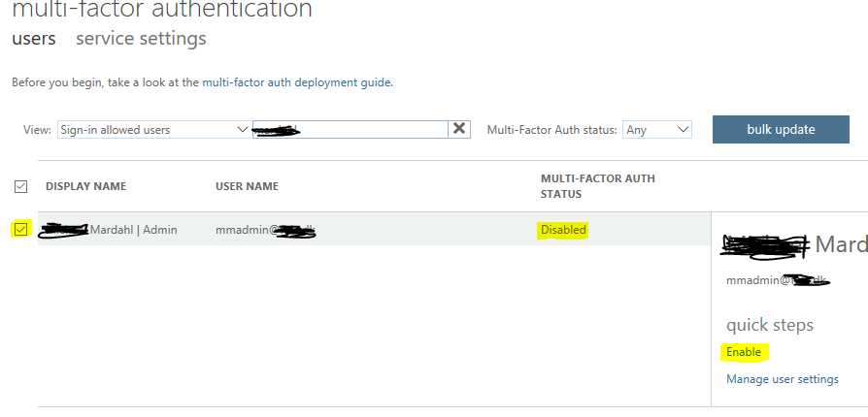Image resolution: width=868 pixels, height=417 pixels.
Task: Open the service settings tab
Action: coord(141,39)
